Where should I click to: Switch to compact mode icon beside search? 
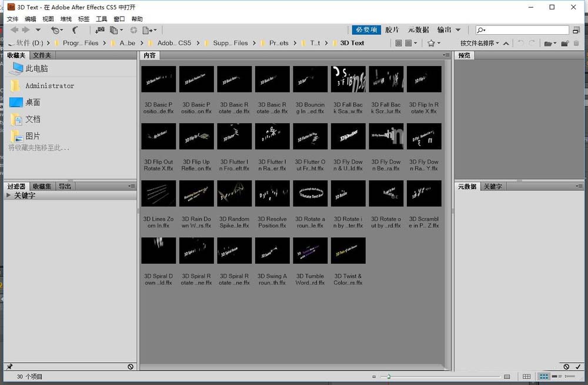coord(576,30)
